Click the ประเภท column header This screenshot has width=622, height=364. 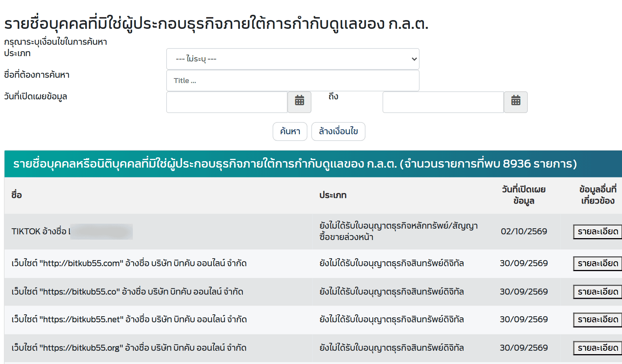333,195
